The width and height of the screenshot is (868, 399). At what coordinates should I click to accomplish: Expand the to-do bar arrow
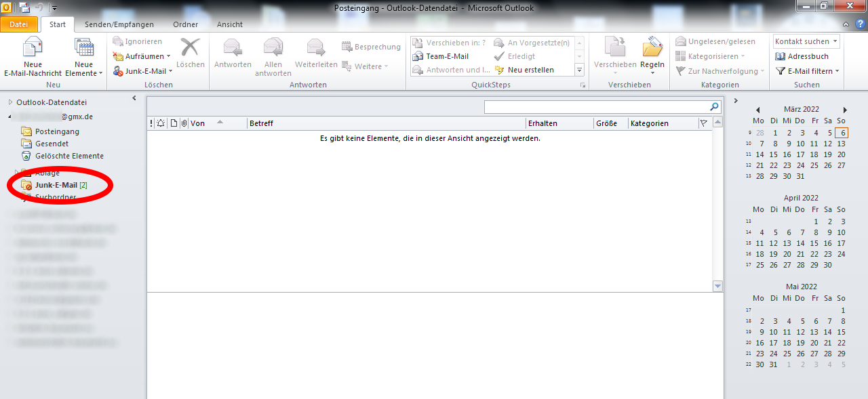point(736,101)
